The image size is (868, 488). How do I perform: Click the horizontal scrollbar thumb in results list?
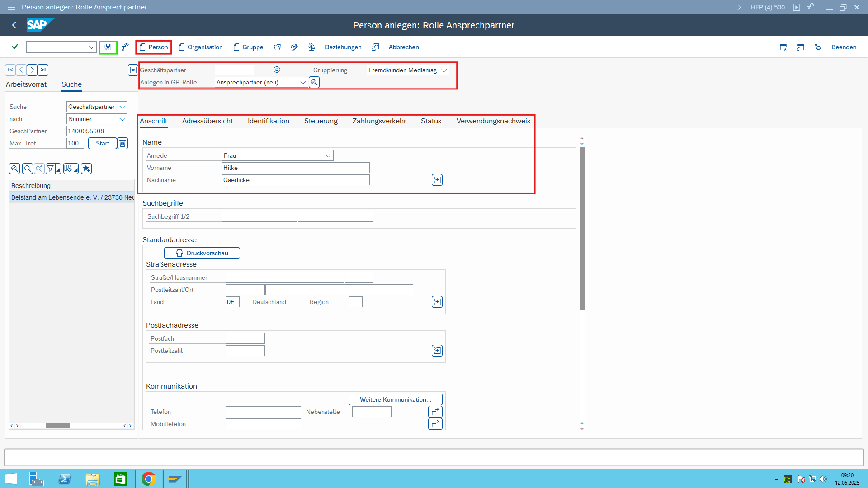[58, 426]
